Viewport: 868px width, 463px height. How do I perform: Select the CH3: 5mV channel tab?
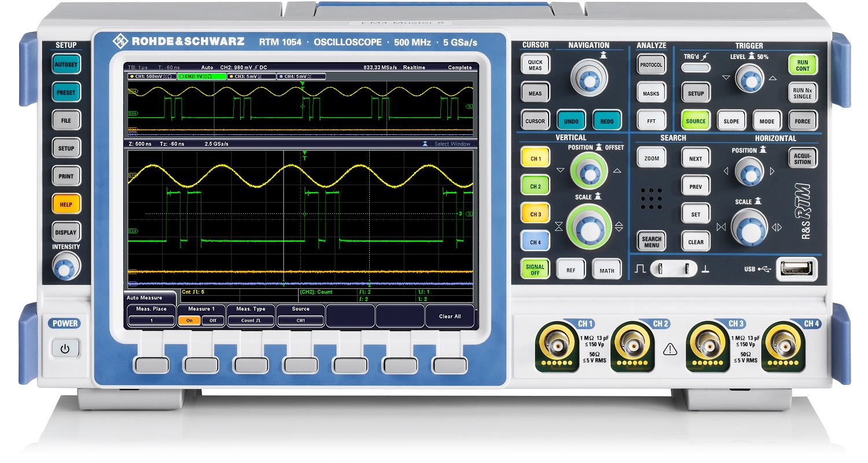pos(251,76)
